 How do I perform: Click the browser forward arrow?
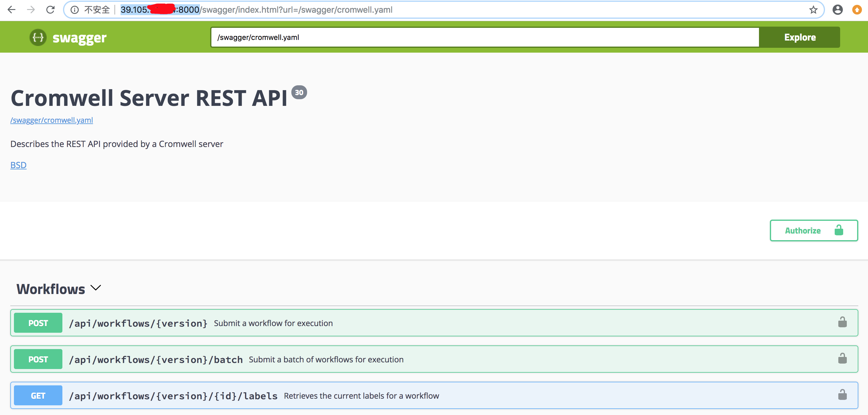click(x=31, y=10)
